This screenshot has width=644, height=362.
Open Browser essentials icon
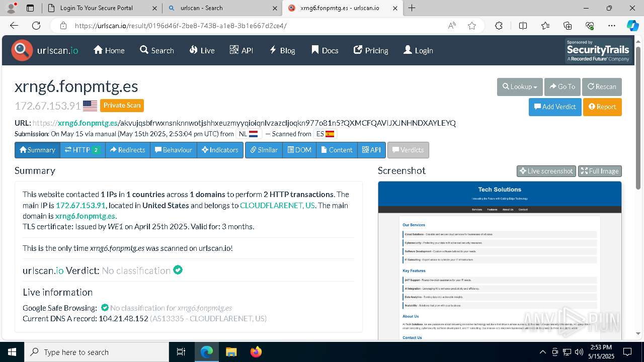590,26
